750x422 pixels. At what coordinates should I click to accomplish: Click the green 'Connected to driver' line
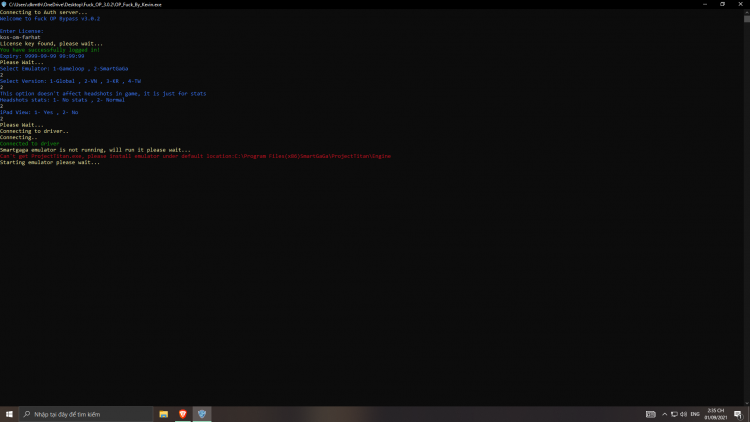pyautogui.click(x=30, y=144)
